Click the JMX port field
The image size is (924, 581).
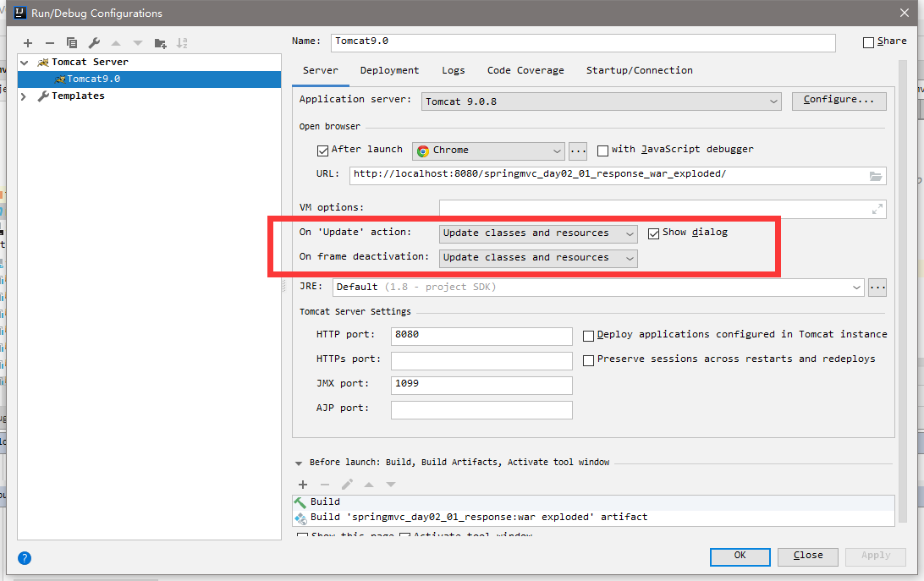(481, 386)
